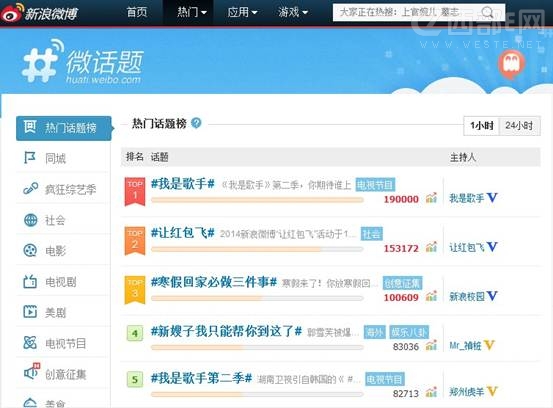Click 电视节目 tag on #我是歌手# row
The image size is (553, 408).
[375, 185]
